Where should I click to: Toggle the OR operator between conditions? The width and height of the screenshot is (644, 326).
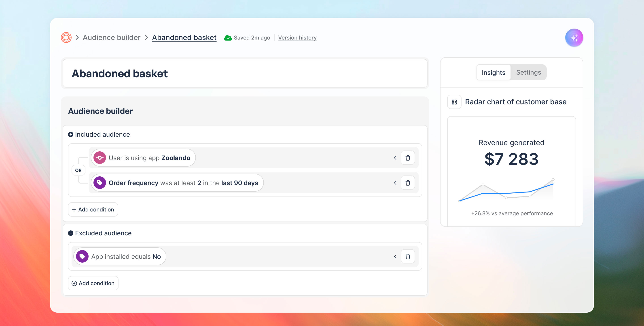[x=78, y=170]
